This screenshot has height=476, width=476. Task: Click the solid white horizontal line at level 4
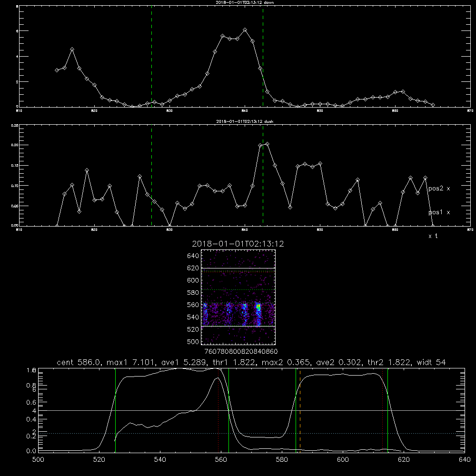(251, 410)
